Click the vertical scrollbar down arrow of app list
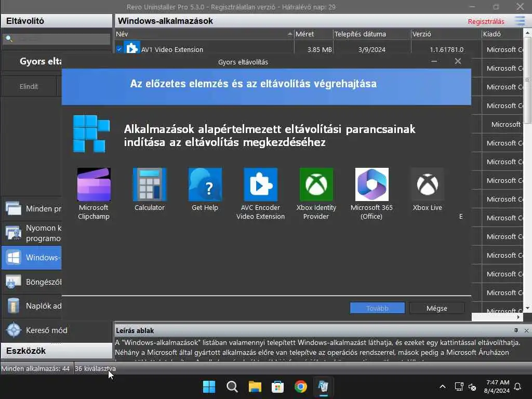Viewport: 532px width, 399px height. tap(527, 308)
